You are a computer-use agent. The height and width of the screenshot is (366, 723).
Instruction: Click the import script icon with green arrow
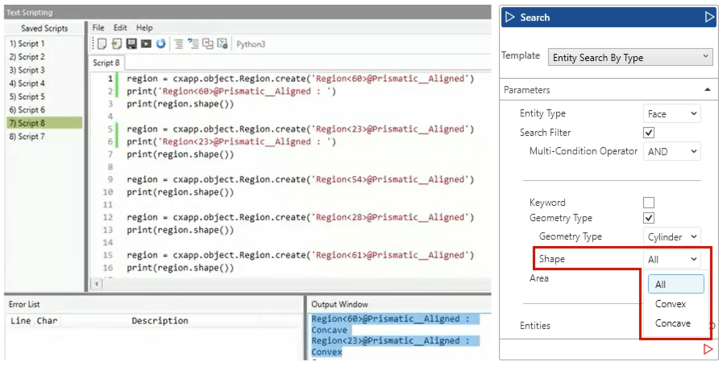click(x=117, y=44)
